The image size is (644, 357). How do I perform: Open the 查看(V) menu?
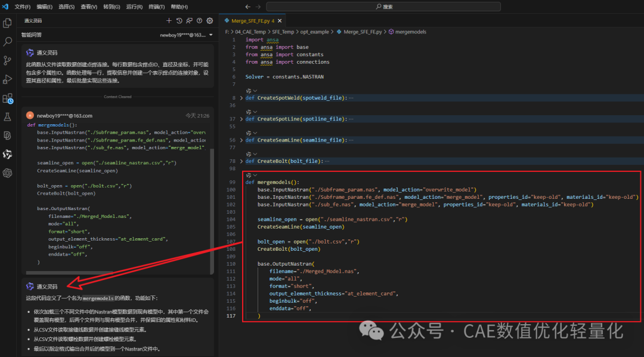89,7
